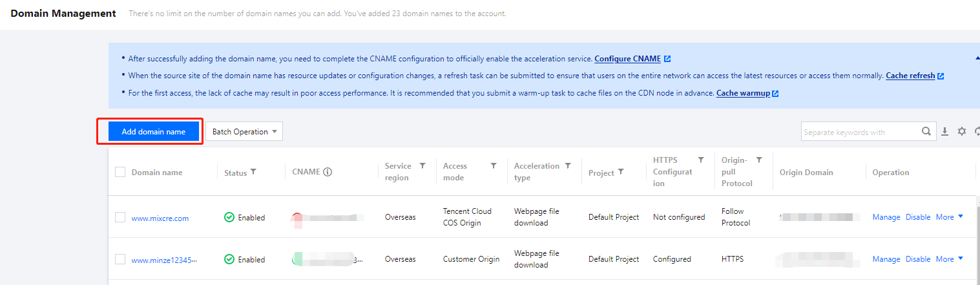Open table column settings gear
This screenshot has width=980, height=285.
coord(962,131)
